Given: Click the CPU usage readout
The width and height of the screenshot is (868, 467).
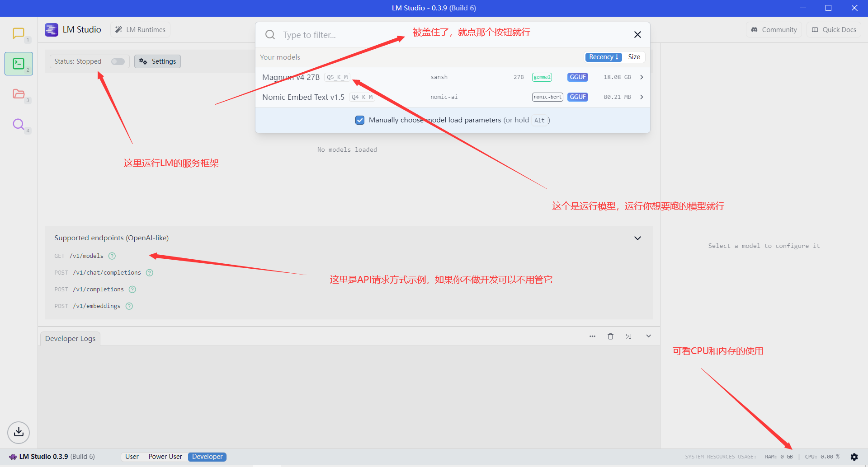Looking at the screenshot, I should (822, 457).
